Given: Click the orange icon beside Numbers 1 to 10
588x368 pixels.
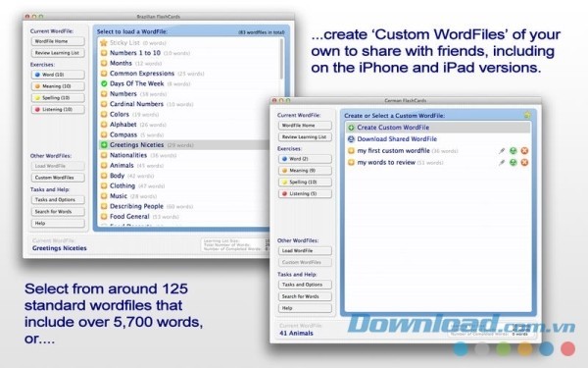Looking at the screenshot, I should [104, 53].
